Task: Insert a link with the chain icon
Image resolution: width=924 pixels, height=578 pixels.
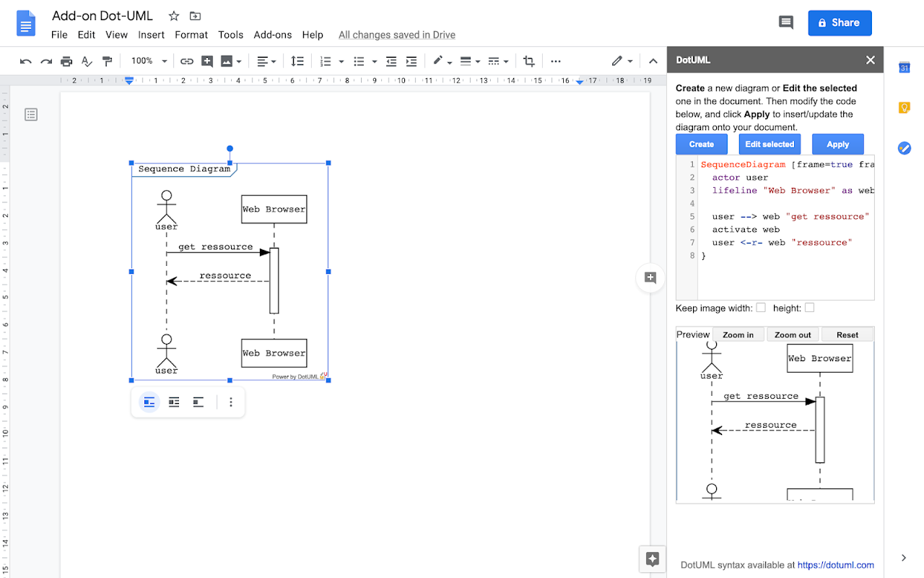Action: point(187,61)
